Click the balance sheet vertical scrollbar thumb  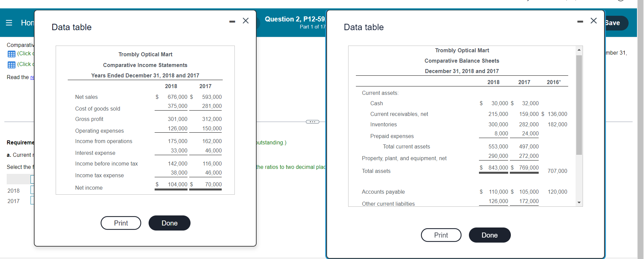click(579, 104)
